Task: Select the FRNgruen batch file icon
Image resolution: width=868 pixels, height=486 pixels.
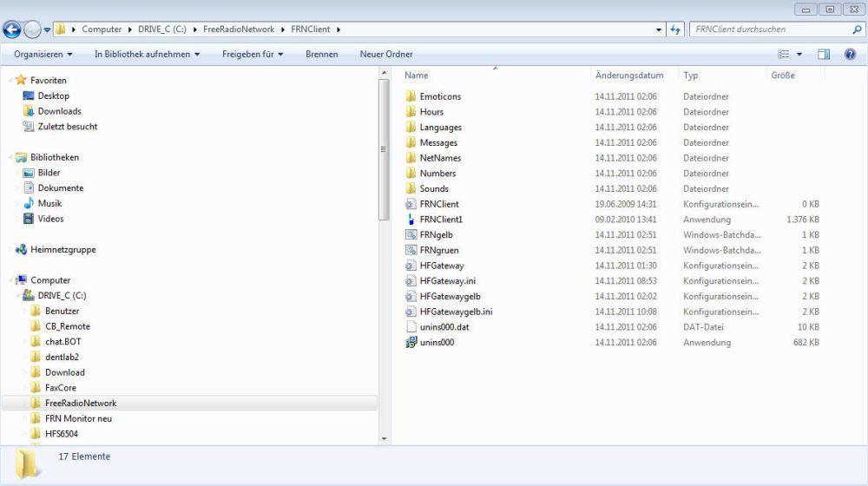Action: [411, 250]
